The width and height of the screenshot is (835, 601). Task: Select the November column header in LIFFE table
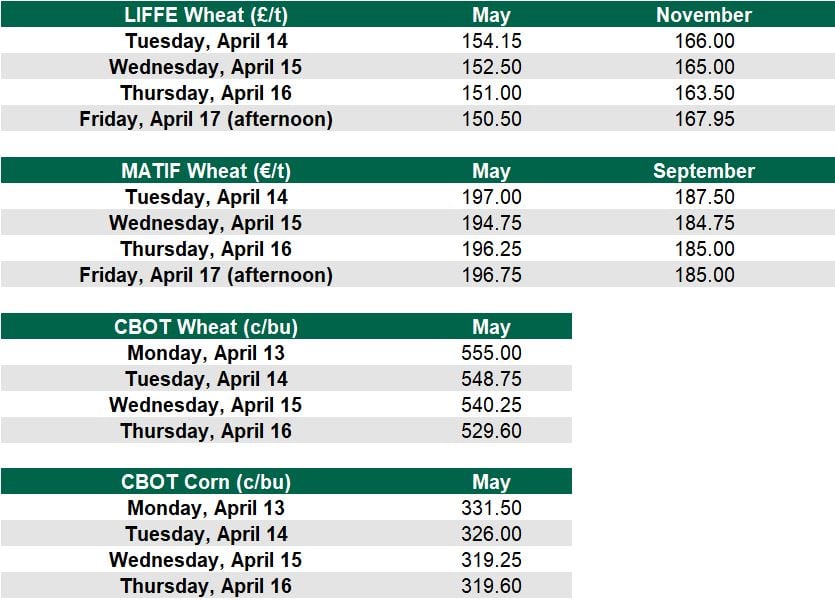[x=704, y=15]
